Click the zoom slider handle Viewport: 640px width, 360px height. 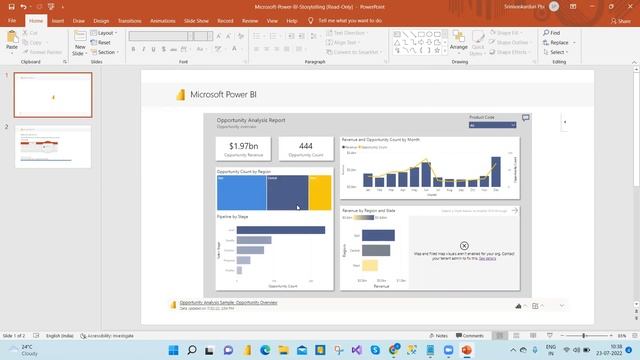pos(584,336)
